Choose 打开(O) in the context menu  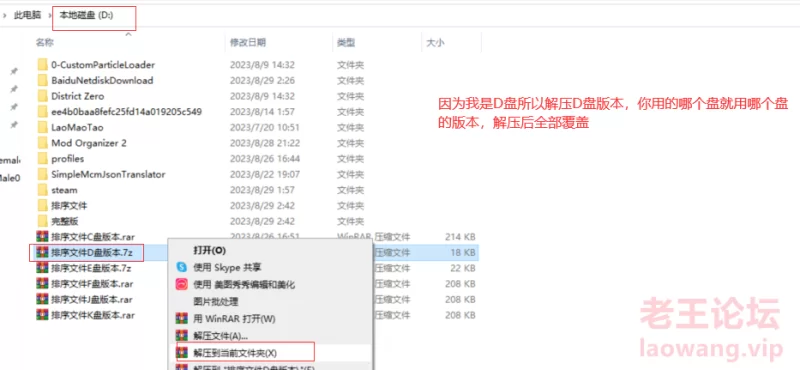[209, 250]
